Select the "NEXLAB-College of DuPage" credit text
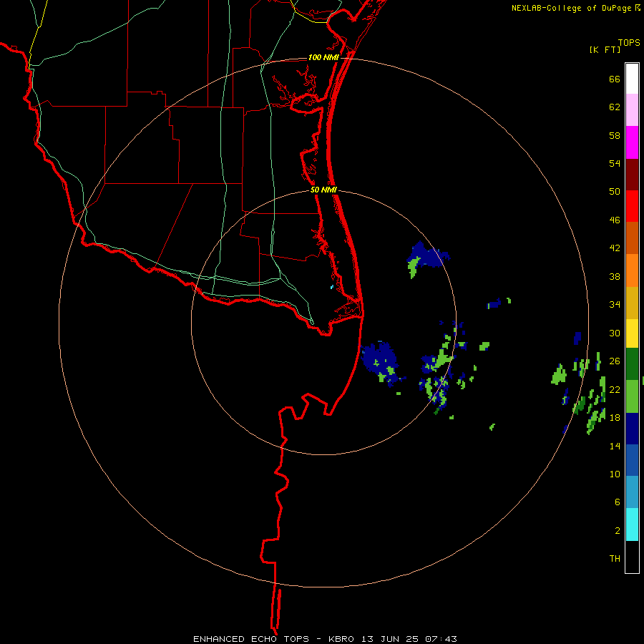Screen dimensions: 644x644 click(571, 8)
